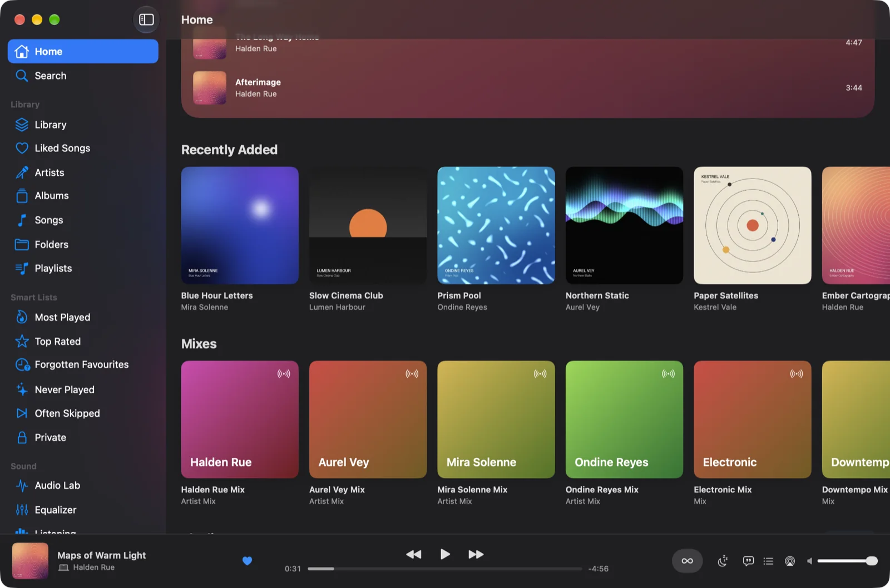Mute audio using the speaker icon

(x=810, y=561)
